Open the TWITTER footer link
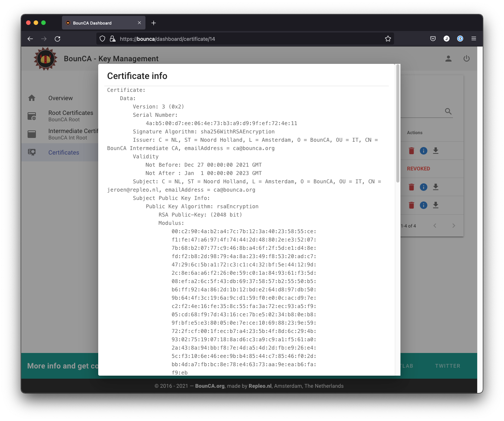Screen dimensions: 504x421 448,366
